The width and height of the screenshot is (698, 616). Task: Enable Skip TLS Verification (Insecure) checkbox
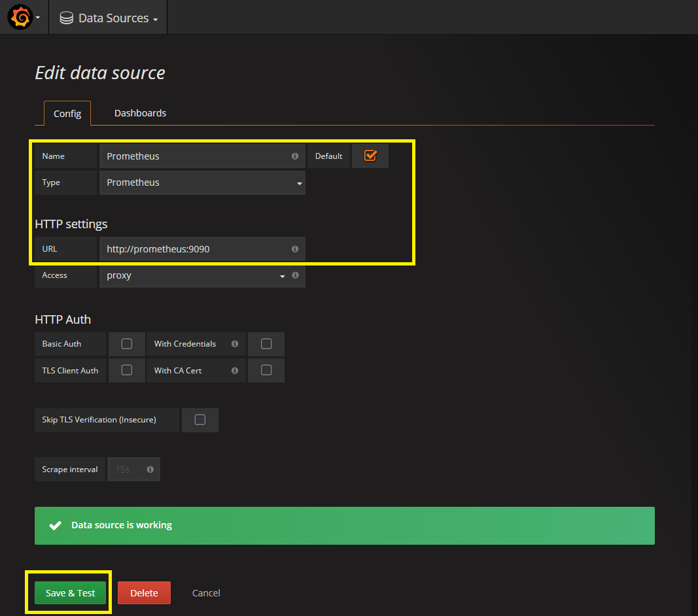pos(200,420)
